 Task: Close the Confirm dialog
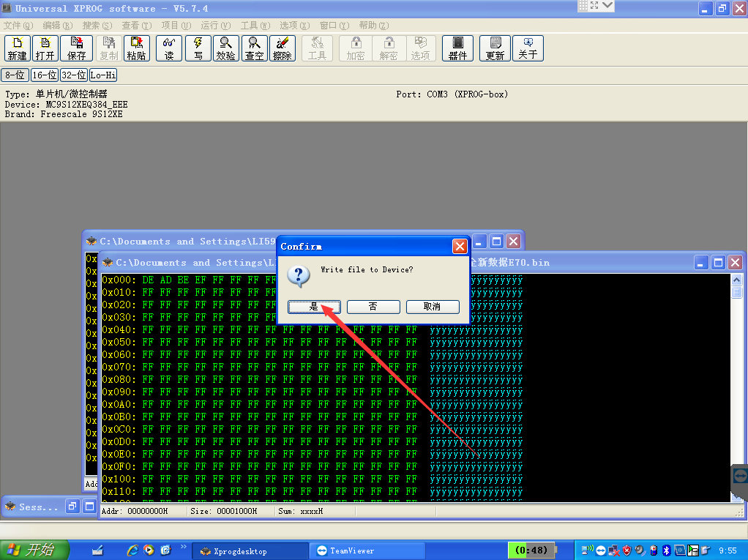click(x=460, y=246)
